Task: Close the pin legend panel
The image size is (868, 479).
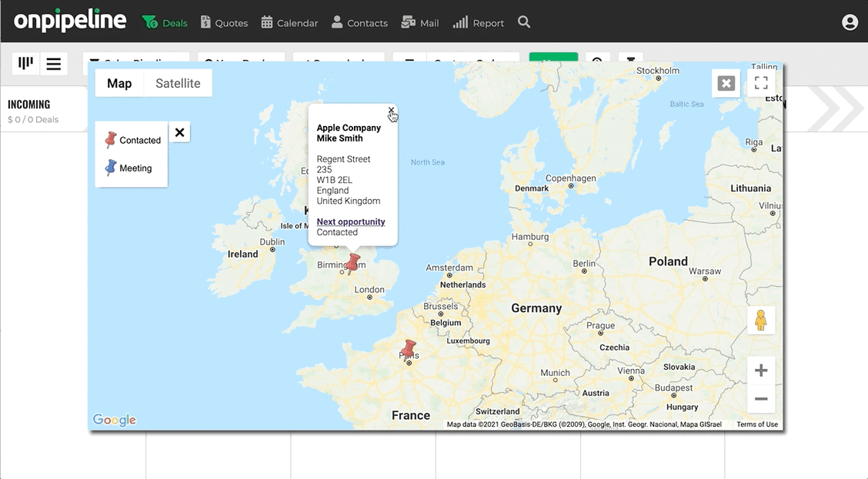Action: [179, 132]
